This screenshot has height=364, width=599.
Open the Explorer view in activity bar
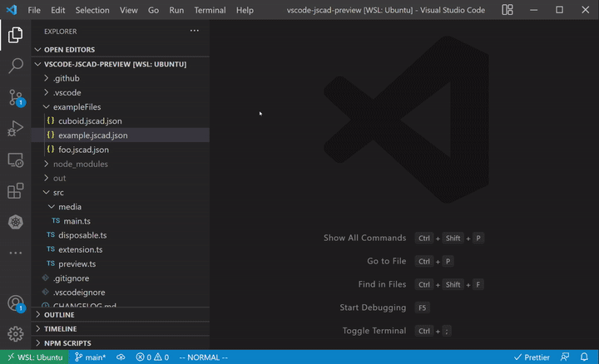tap(15, 35)
